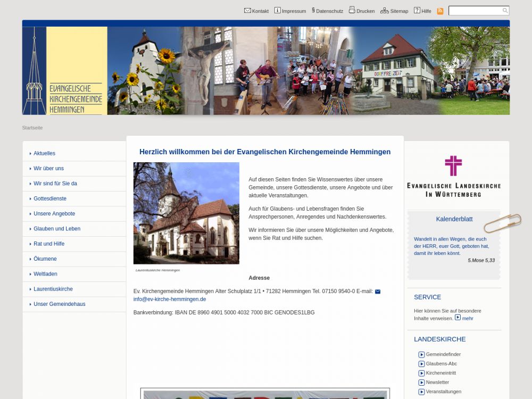Open the orange RSS feed icon
Screen dimensions: 532x399
coord(440,11)
